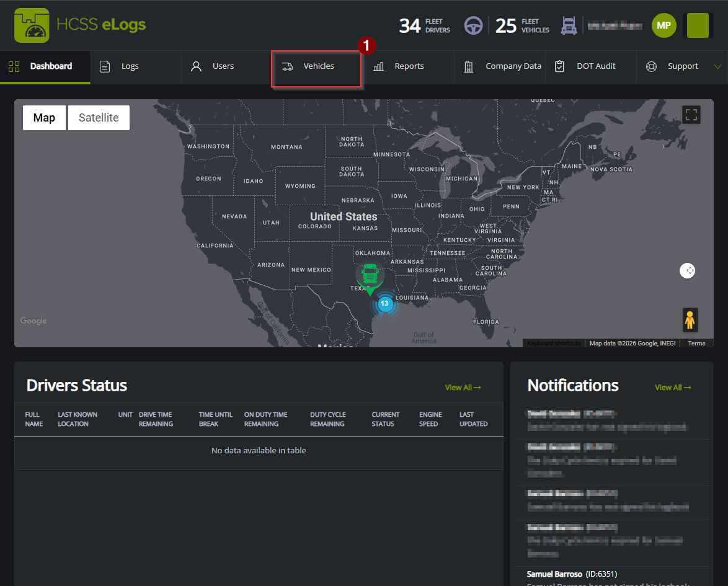Image resolution: width=728 pixels, height=586 pixels.
Task: Click the blue cluster marker 13
Action: 384,304
